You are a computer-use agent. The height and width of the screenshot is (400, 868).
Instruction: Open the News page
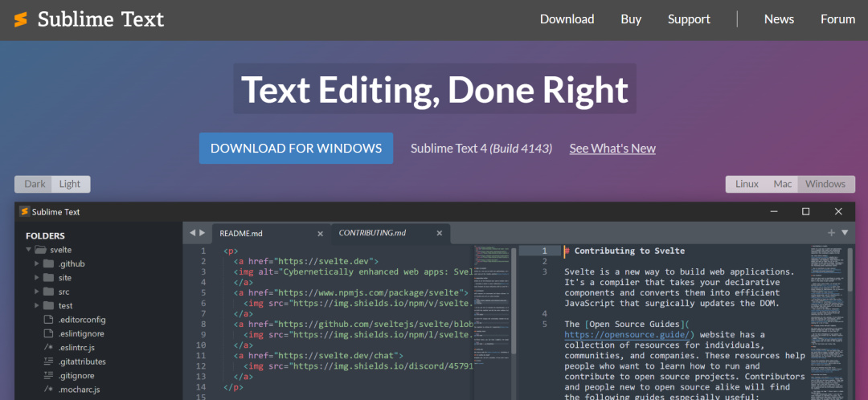pos(779,19)
